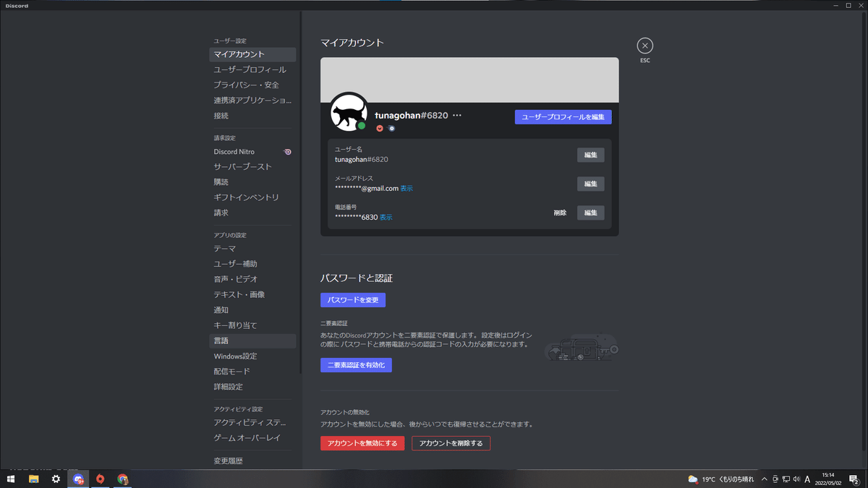The height and width of the screenshot is (488, 868).
Task: Open the notification center icon
Action: click(x=854, y=479)
